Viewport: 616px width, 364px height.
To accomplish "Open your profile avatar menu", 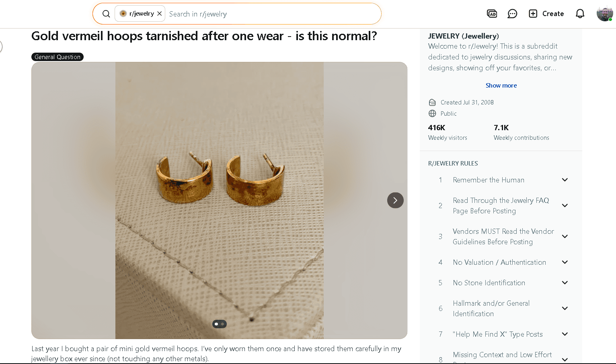I will point(604,13).
